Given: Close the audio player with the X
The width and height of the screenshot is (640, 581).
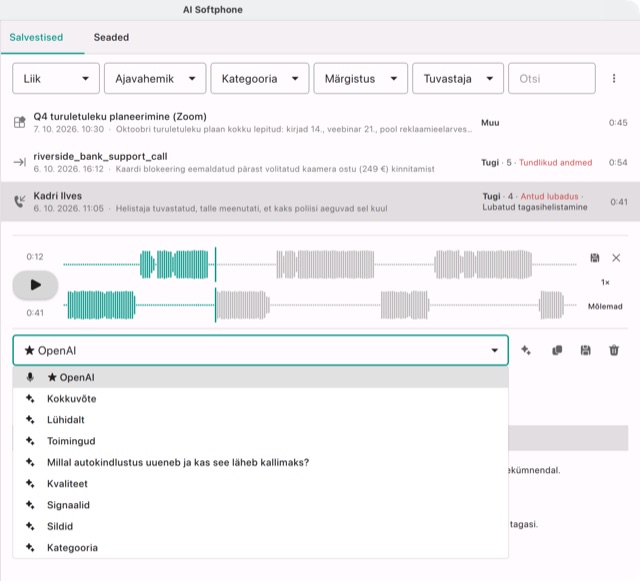Looking at the screenshot, I should (616, 258).
